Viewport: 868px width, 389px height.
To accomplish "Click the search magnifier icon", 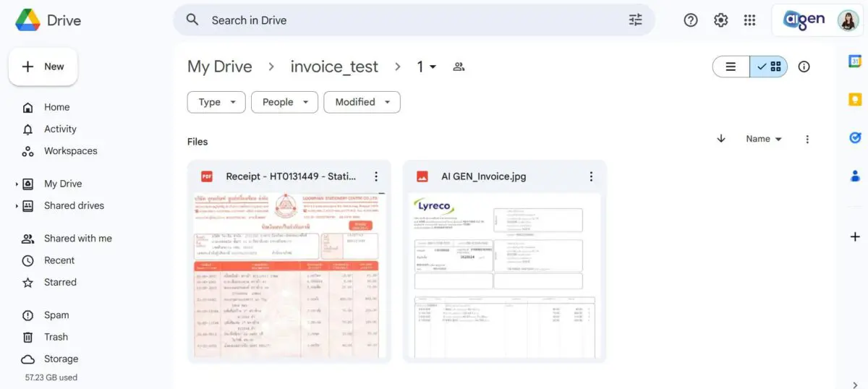I will tap(192, 20).
